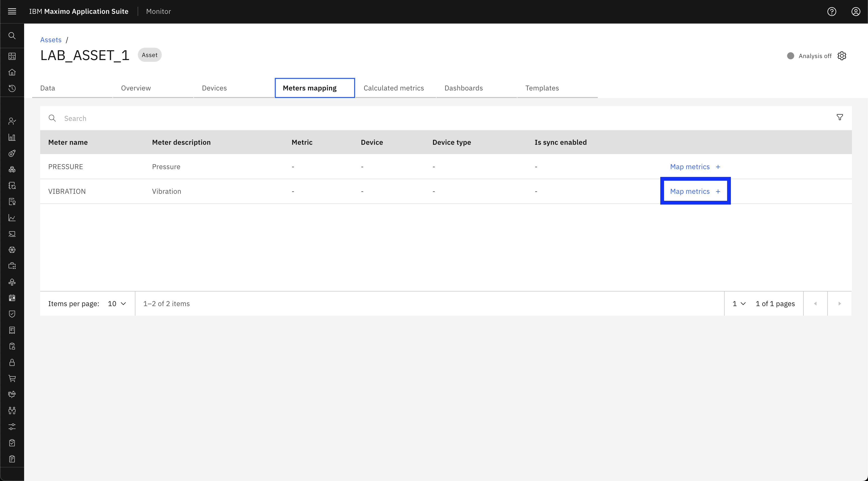Select the VIBRATION meter name cell
The width and height of the screenshot is (868, 481).
[67, 191]
